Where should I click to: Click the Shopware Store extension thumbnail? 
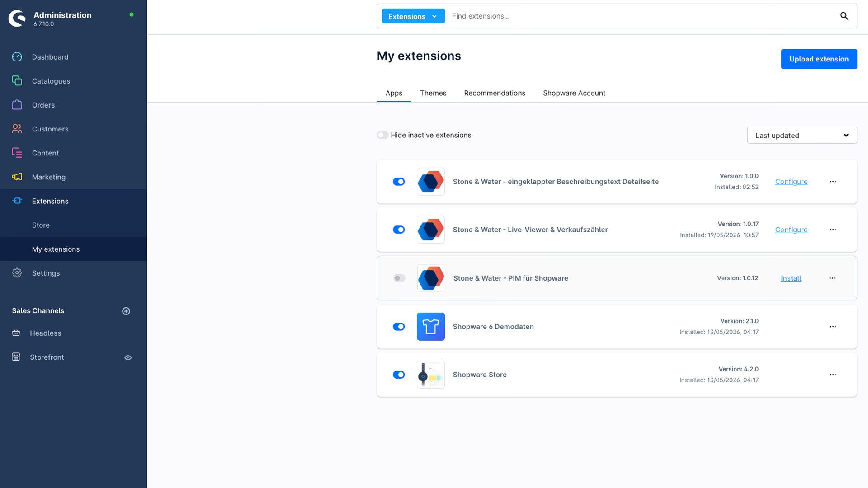(431, 375)
